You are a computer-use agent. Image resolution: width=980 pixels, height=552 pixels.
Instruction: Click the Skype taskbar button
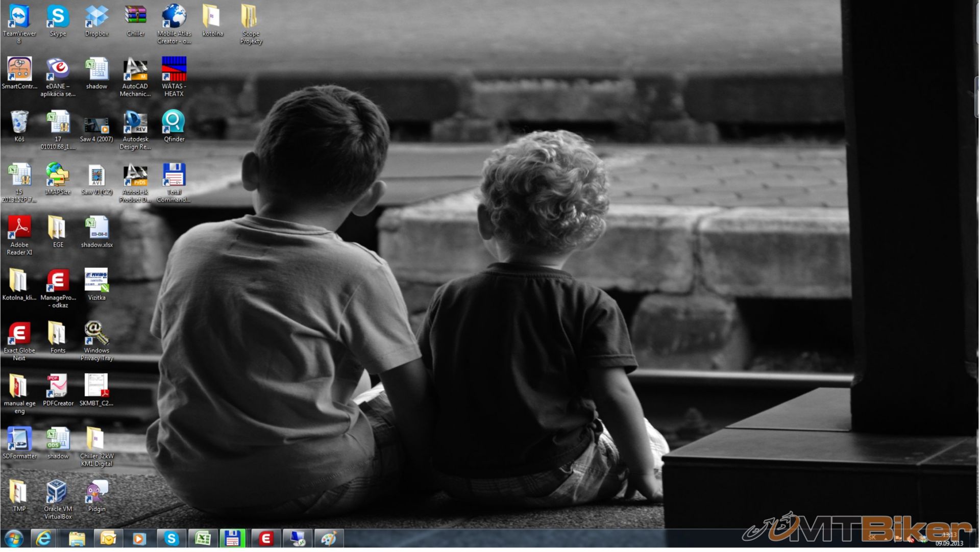coord(171,538)
